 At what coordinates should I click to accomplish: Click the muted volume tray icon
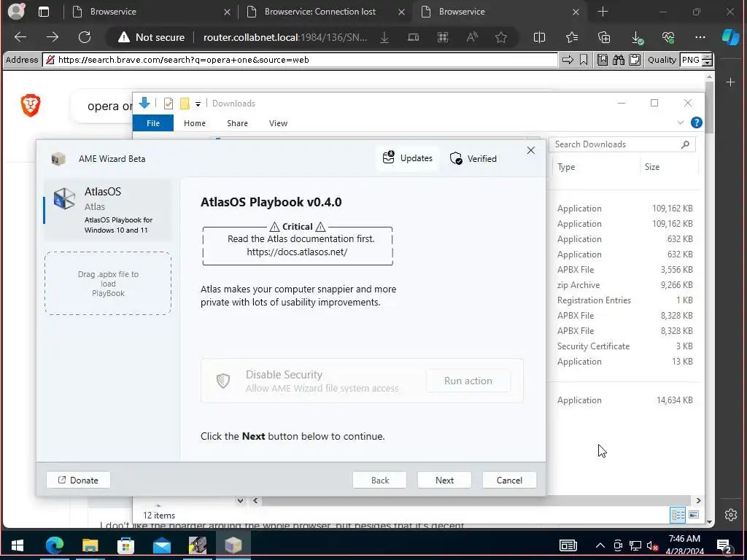point(652,545)
